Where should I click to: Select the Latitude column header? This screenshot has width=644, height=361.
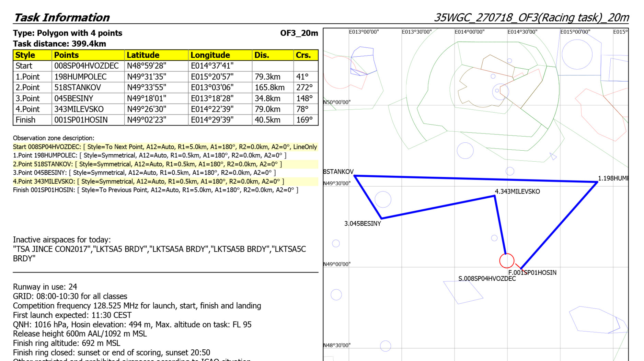pyautogui.click(x=143, y=55)
